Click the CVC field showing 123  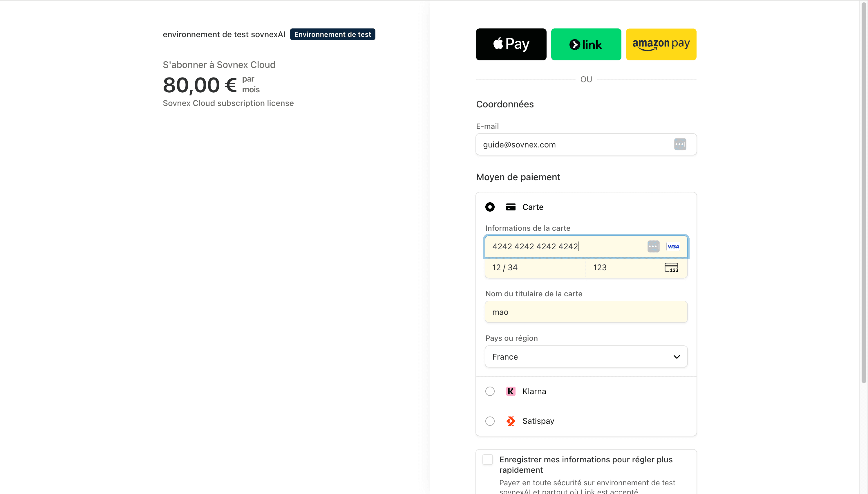[x=636, y=268]
